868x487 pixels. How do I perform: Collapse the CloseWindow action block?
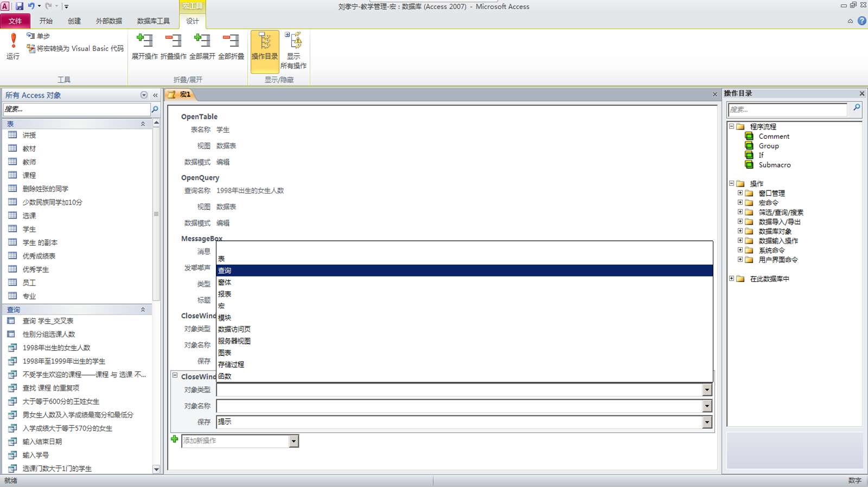point(175,375)
